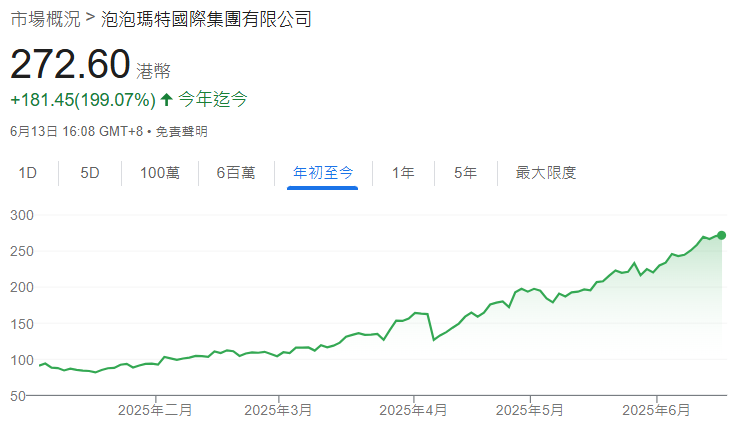The width and height of the screenshot is (731, 424).
Task: Select the 最大限度 range tab
Action: pos(546,173)
